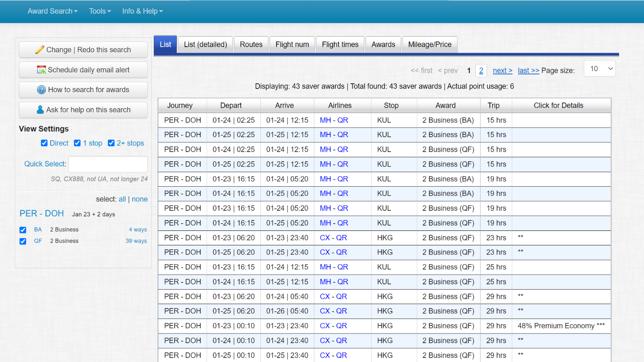Click question mark icon on How to search
Screen dimensions: 644x362
coord(41,90)
